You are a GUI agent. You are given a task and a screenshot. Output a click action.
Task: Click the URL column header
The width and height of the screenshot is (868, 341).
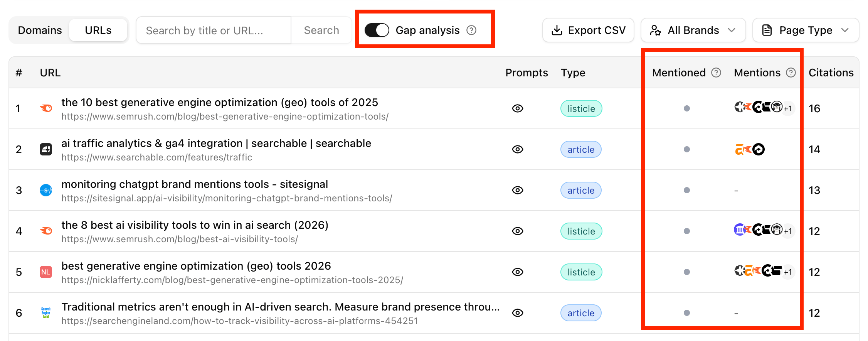(x=50, y=73)
